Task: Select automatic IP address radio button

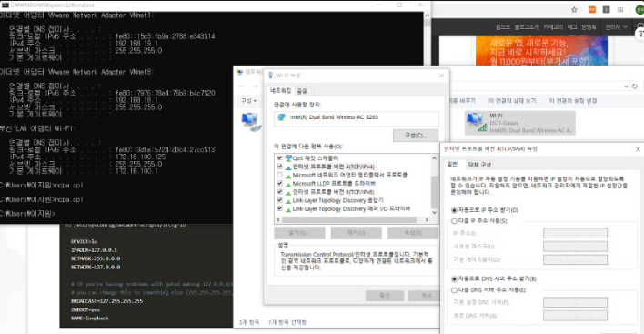Action: [x=454, y=210]
